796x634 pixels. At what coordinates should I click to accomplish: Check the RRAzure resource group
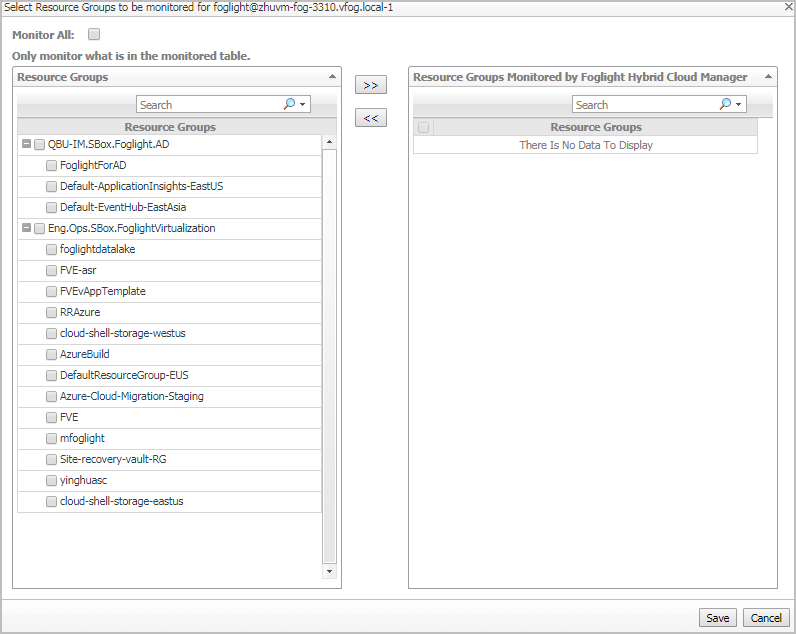click(51, 312)
